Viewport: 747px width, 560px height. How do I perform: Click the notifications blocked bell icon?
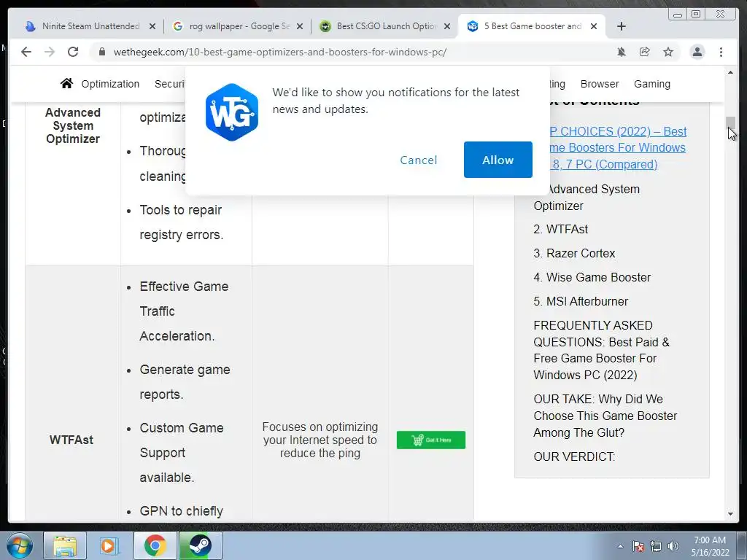622,52
